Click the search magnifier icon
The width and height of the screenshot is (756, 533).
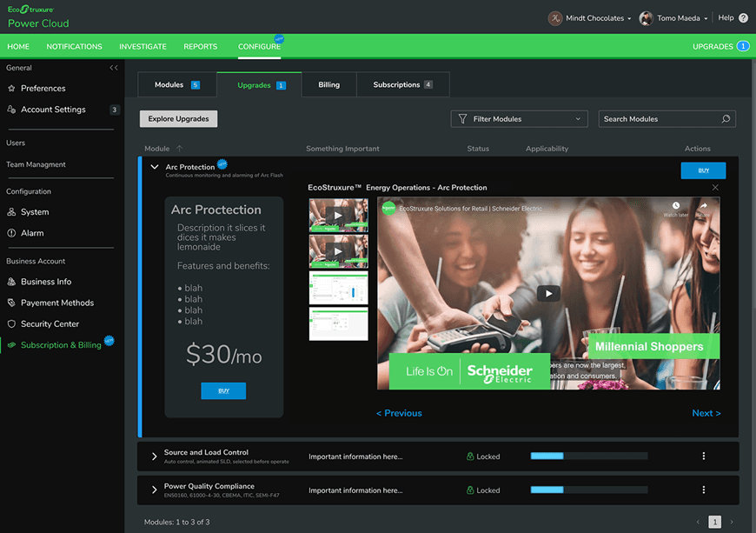(726, 118)
